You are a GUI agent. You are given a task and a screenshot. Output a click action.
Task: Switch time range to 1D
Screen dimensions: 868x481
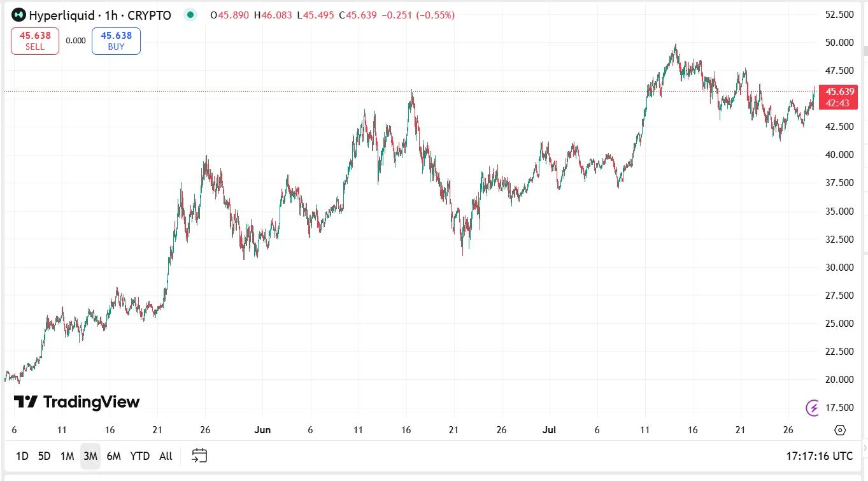22,456
